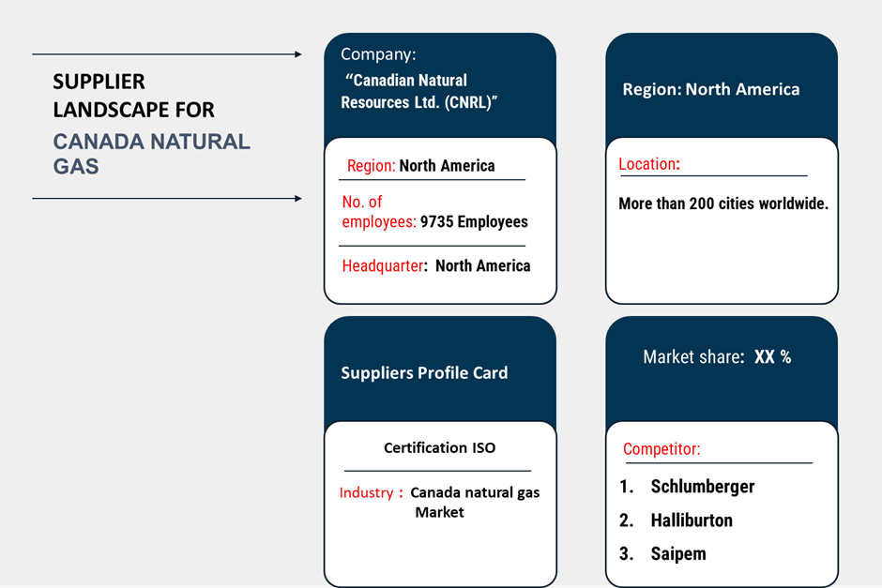Screen dimensions: 882x588
Task: Click the 'Headquarter' red label
Action: click(383, 265)
